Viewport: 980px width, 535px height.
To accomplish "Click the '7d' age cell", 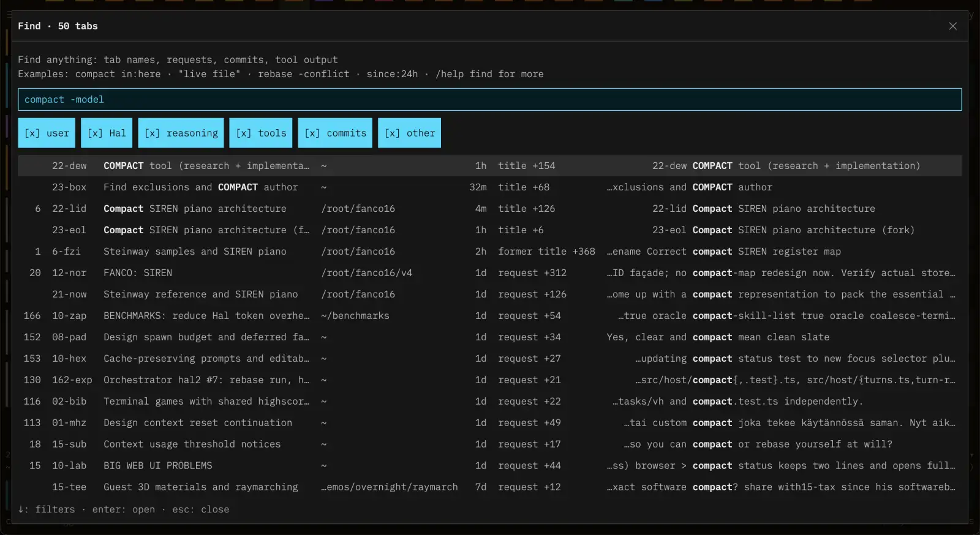I will (481, 487).
